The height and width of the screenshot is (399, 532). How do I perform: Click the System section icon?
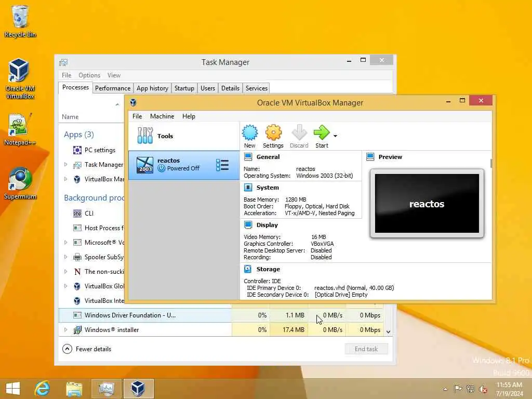(248, 187)
